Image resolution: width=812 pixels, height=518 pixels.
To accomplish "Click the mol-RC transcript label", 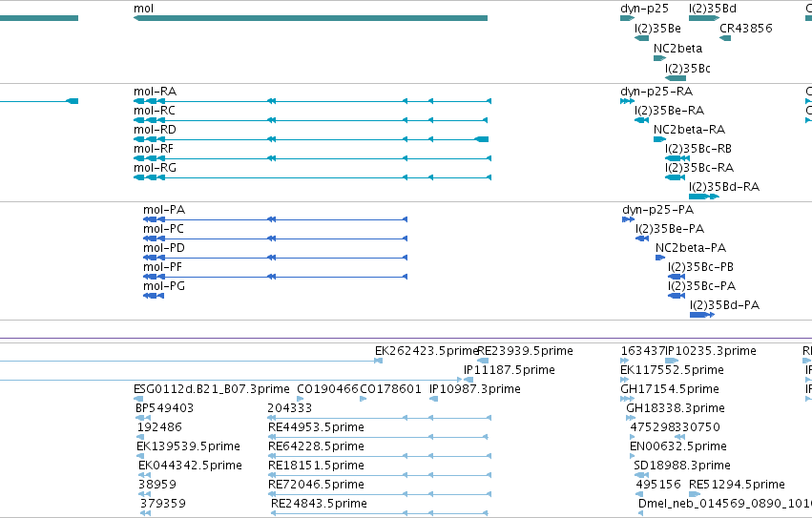I will tap(155, 111).
